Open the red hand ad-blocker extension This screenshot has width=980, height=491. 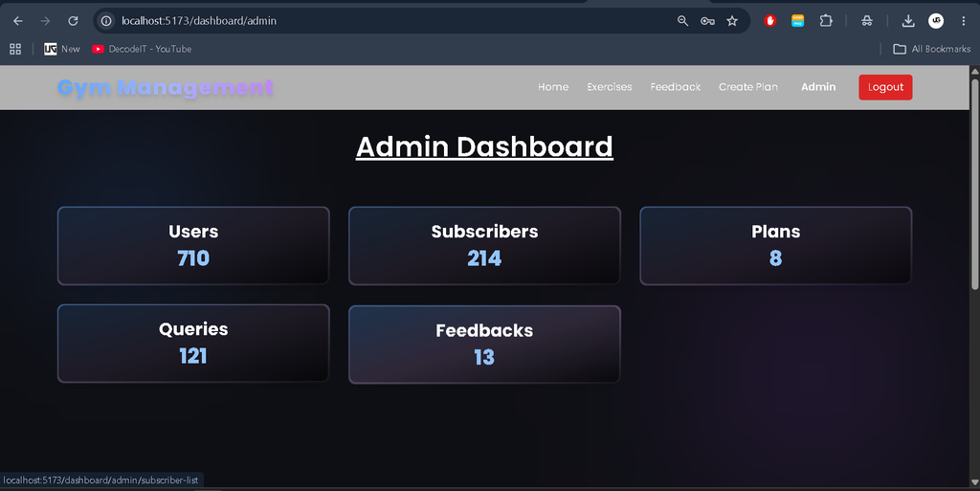click(x=770, y=21)
